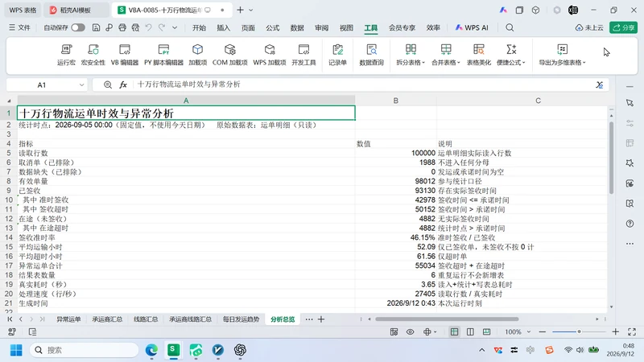Switch to normal view icon in status bar
The width and height of the screenshot is (644, 362).
click(x=454, y=331)
